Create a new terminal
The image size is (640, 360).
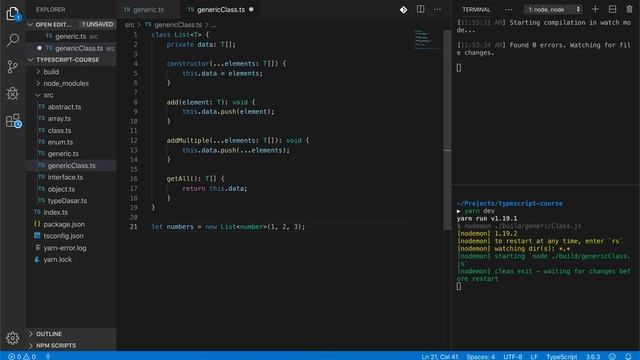[595, 9]
